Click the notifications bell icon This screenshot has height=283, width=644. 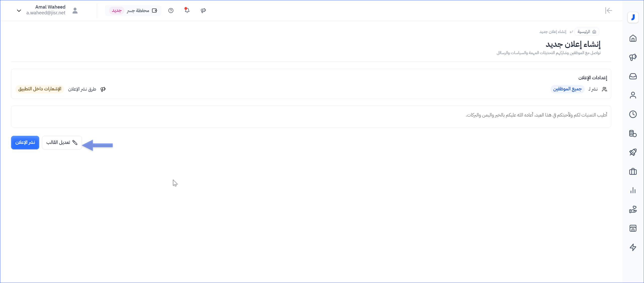coord(187,10)
